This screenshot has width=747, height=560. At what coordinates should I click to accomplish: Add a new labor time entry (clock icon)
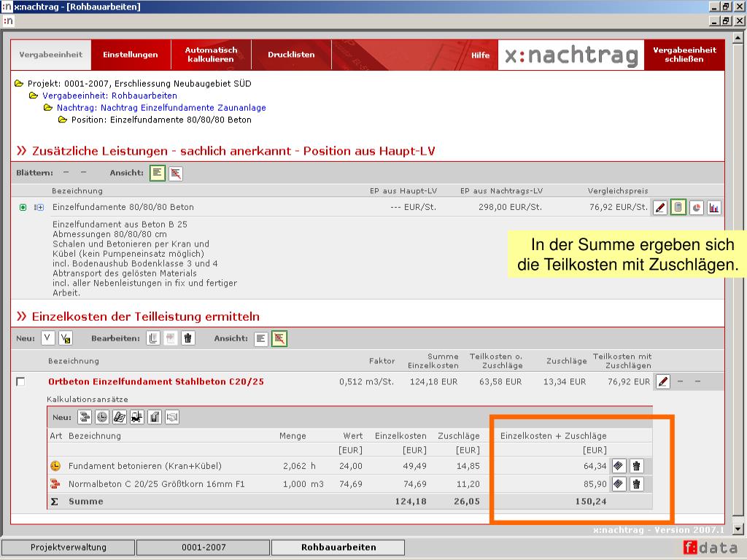click(x=102, y=418)
